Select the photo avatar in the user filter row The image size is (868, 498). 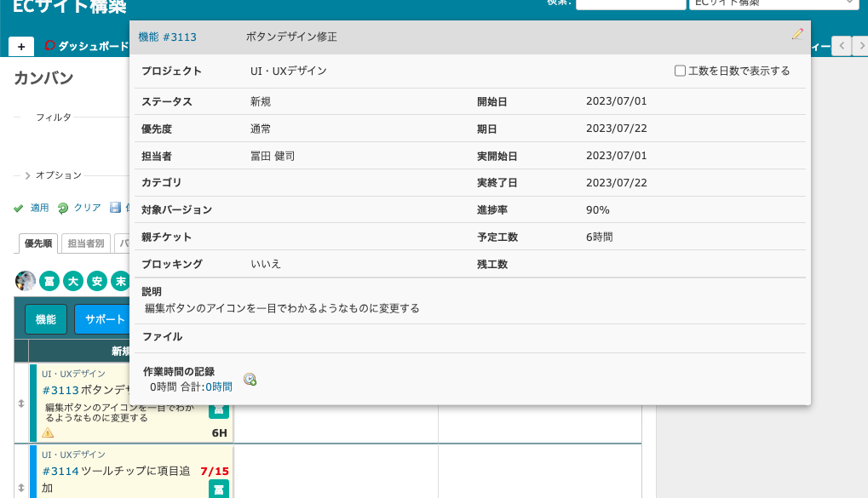[26, 281]
